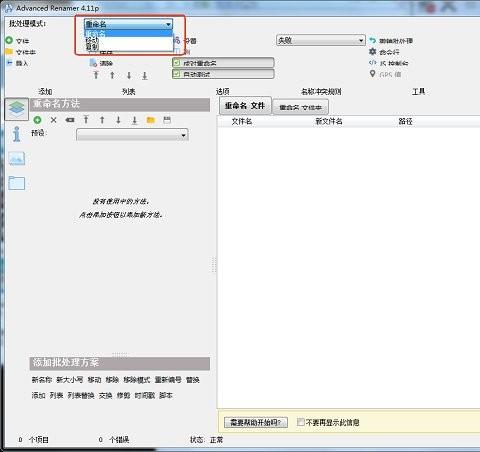This screenshot has height=452, width=480.
Task: Add 新大小写 method
Action: coord(69,380)
